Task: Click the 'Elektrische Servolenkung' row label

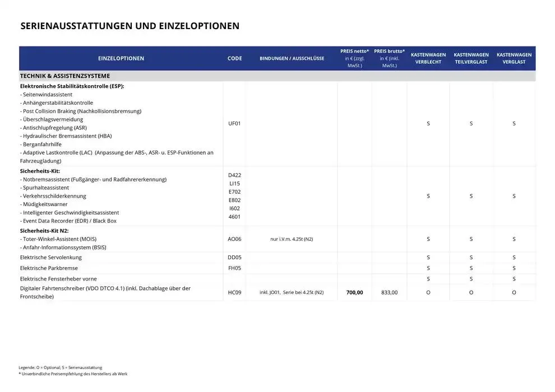Action: pos(51,258)
